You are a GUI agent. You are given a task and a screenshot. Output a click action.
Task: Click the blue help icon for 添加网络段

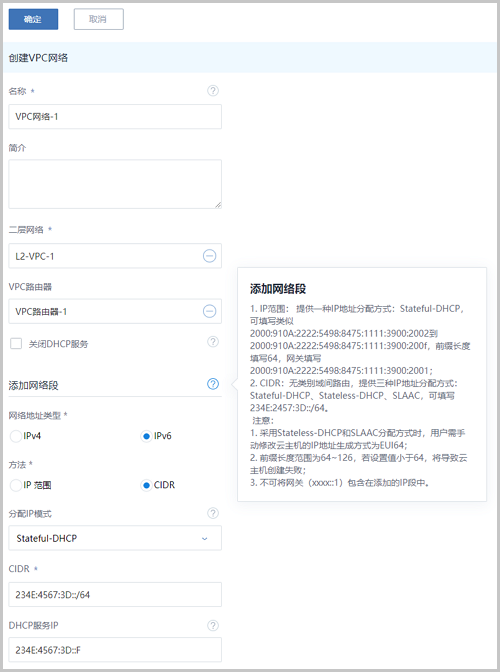coord(213,384)
